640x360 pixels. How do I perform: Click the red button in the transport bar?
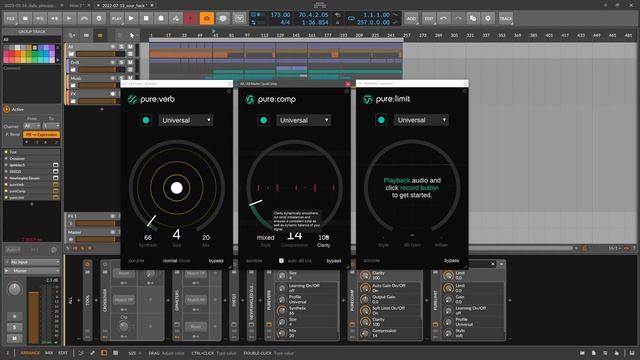click(191, 18)
